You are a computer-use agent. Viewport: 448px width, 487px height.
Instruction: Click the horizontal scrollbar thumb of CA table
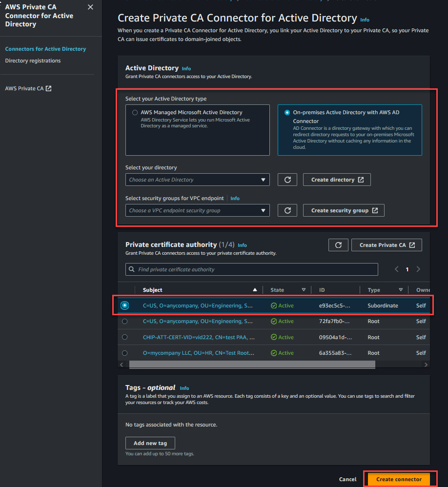(x=252, y=365)
